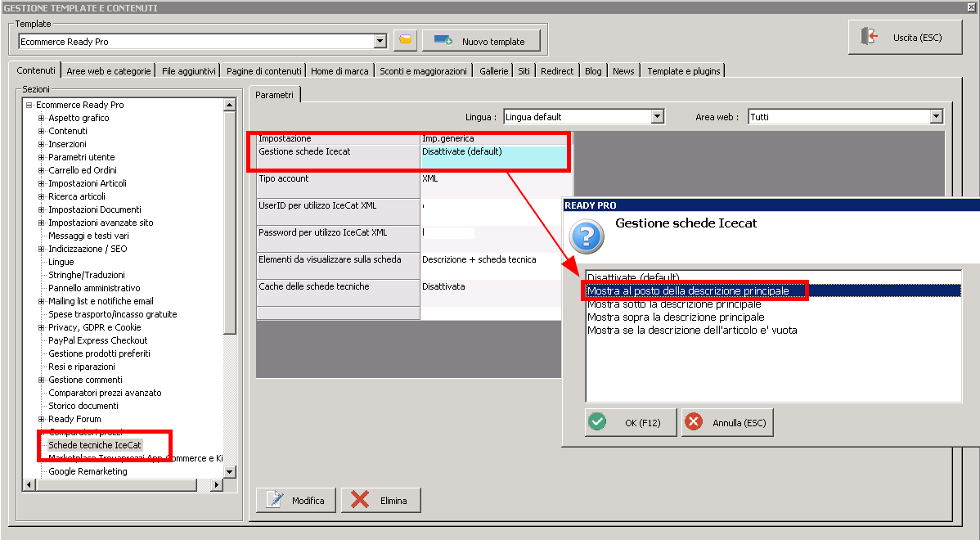The width and height of the screenshot is (980, 540).
Task: Open the Gallerie tab
Action: tap(494, 71)
